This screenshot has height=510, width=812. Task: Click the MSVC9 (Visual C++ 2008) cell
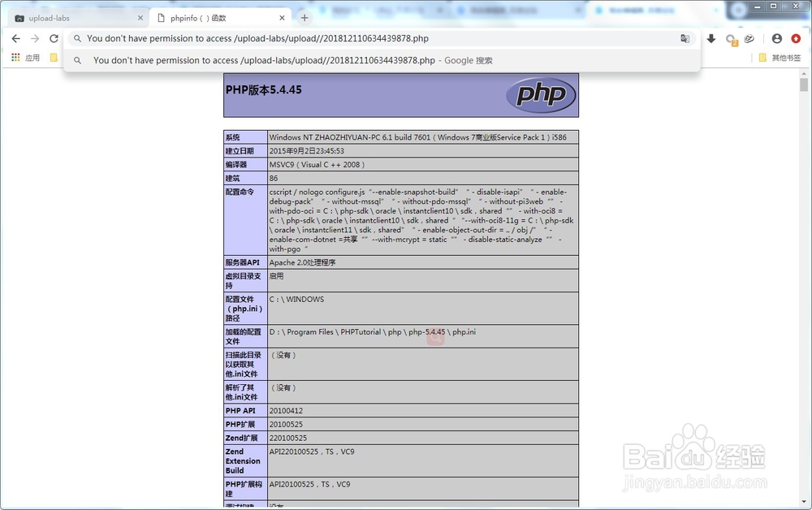tap(422, 165)
